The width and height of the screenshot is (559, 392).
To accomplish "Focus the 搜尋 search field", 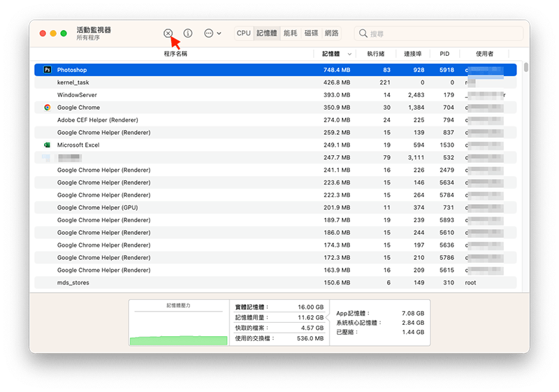I will 439,34.
